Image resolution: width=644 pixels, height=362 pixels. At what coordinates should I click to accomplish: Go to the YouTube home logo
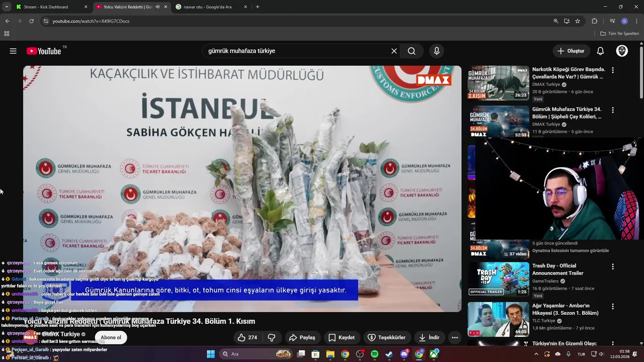44,51
